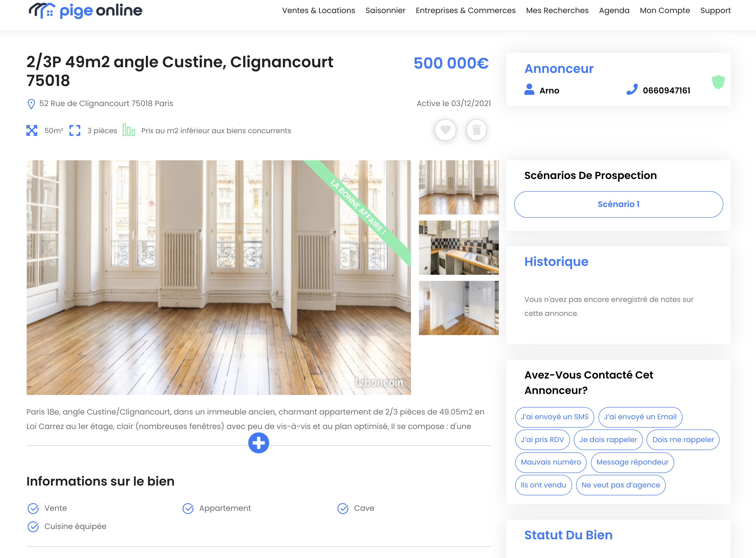This screenshot has height=558, width=756.
Task: Click Active le 03/12/2021 date
Action: pyautogui.click(x=454, y=103)
